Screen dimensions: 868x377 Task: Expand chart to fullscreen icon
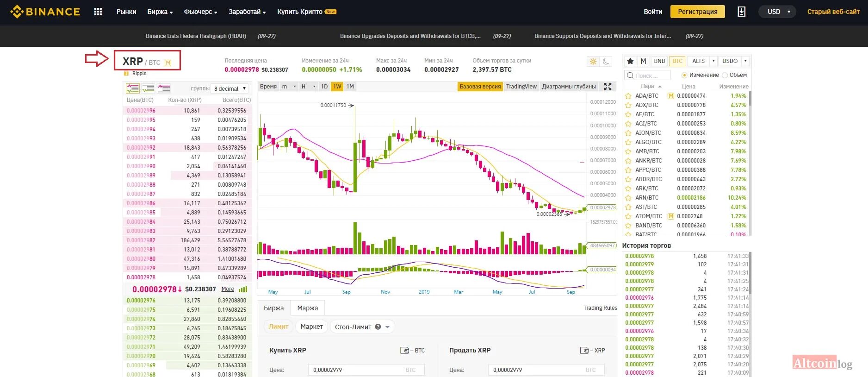[608, 87]
